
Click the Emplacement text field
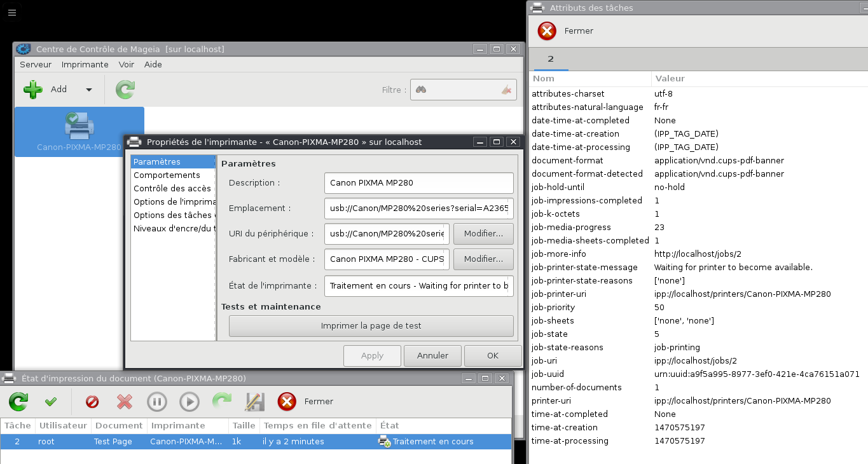coord(418,208)
